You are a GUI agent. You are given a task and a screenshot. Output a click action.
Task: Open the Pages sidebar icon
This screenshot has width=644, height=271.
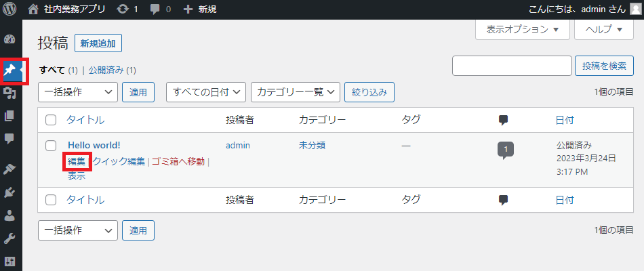[x=9, y=117]
